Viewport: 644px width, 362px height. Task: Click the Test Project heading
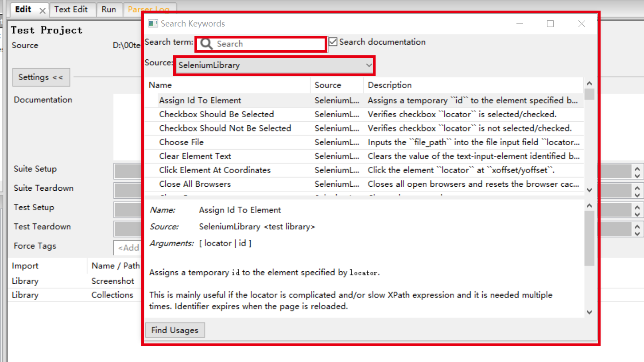pyautogui.click(x=47, y=30)
